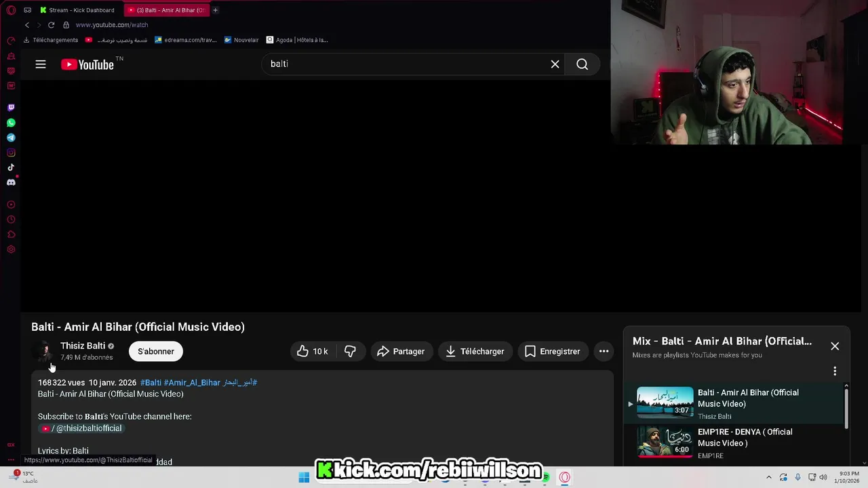
Task: Clear the search box with X
Action: 555,64
